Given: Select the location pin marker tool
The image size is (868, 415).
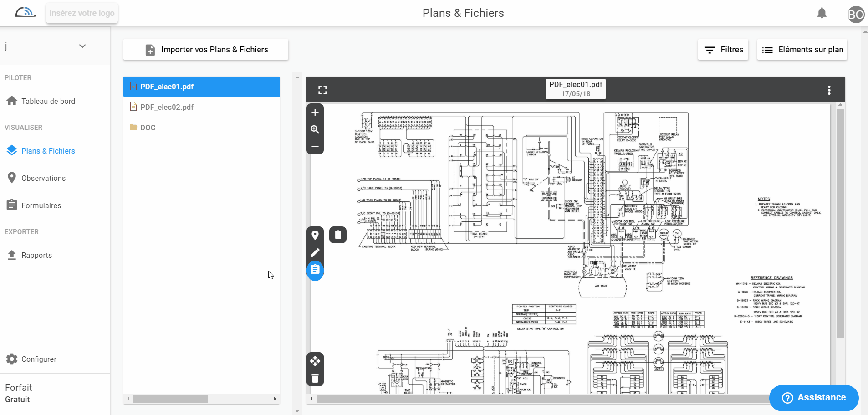Looking at the screenshot, I should [x=315, y=235].
